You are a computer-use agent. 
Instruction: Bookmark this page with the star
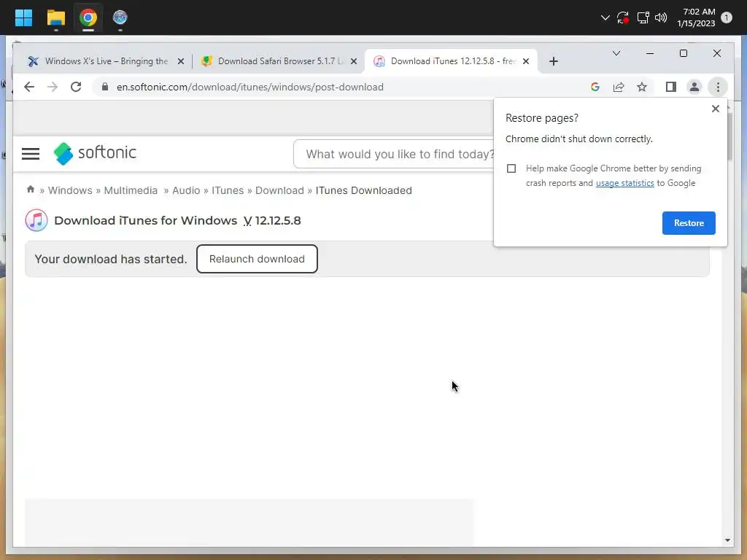pos(642,87)
